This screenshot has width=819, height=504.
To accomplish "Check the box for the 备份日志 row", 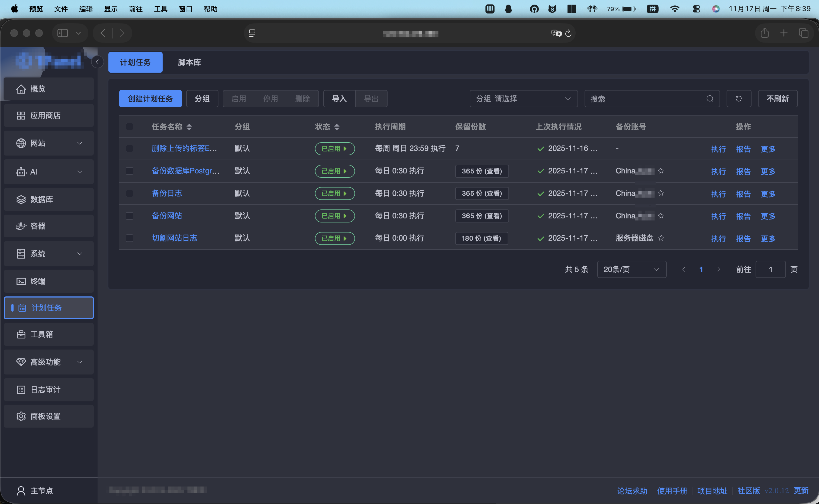I will pyautogui.click(x=130, y=193).
